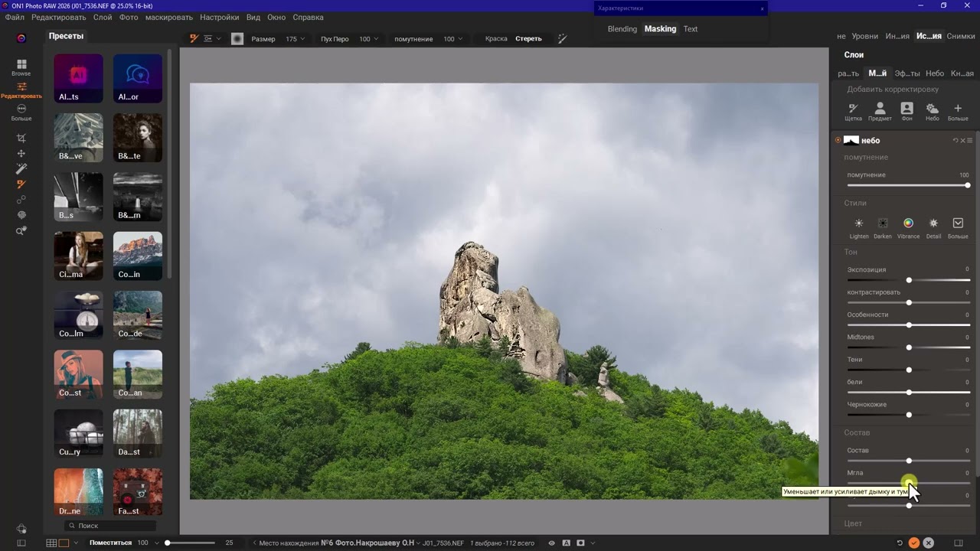
Task: Click the grey cancel X button
Action: coord(928,543)
